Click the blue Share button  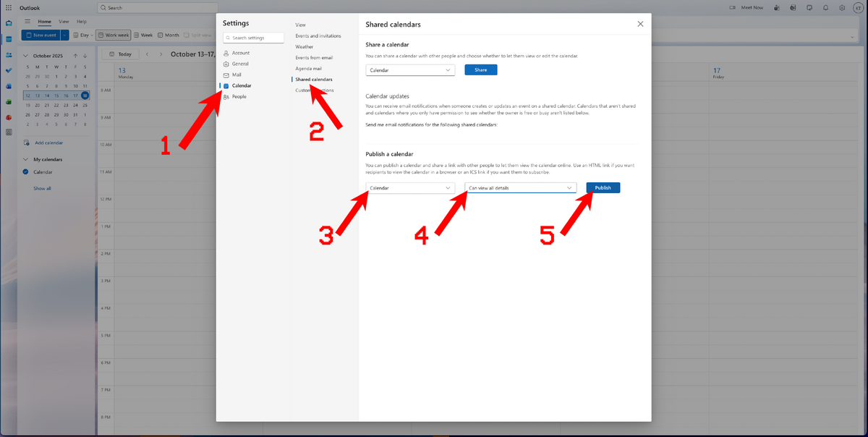point(480,70)
